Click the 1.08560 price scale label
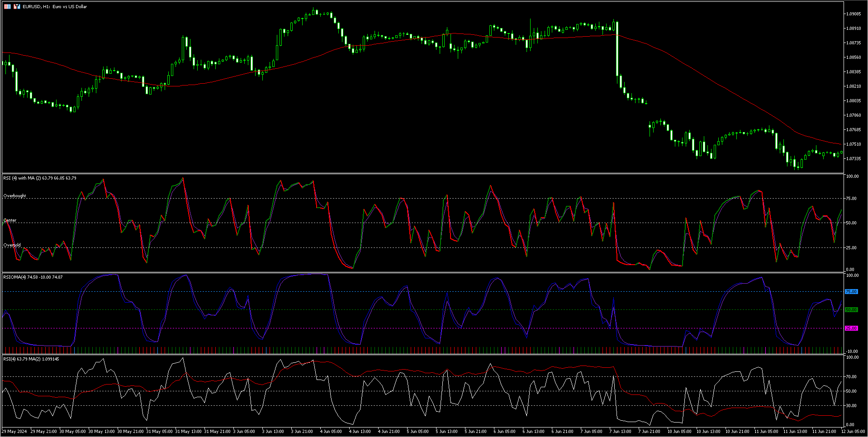This screenshot has height=437, width=868. tap(853, 57)
